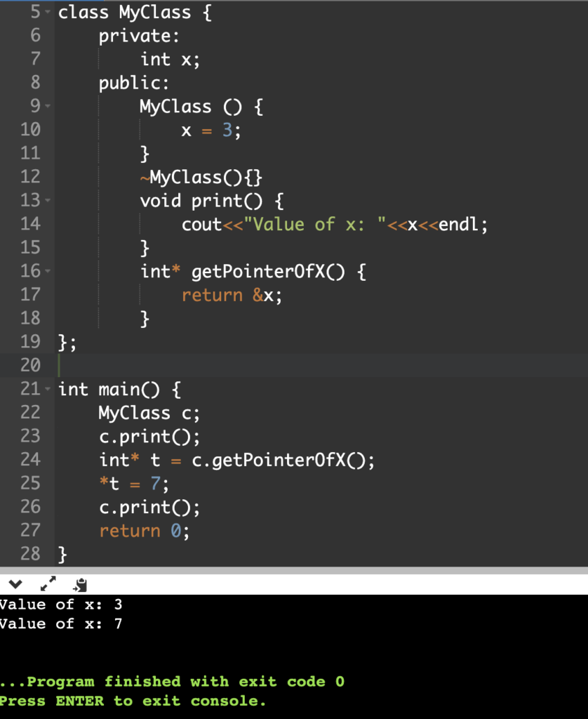The image size is (588, 719).
Task: Click 'private:' access specifier text
Action: [139, 37]
